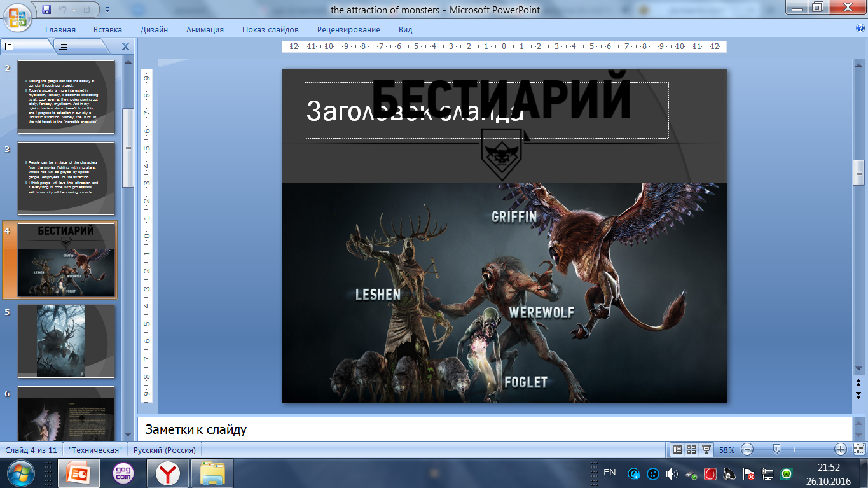Image resolution: width=868 pixels, height=488 pixels.
Task: Click the Заметки к слайду notes field
Action: 495,429
